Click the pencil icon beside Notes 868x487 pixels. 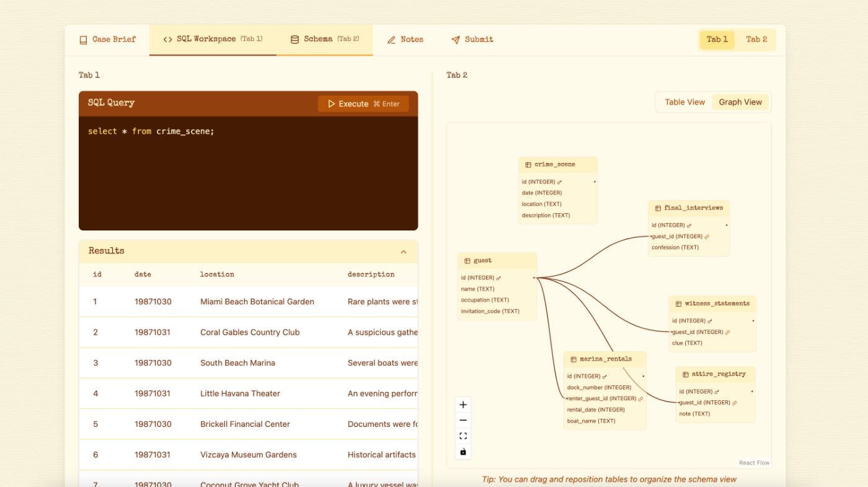pyautogui.click(x=391, y=39)
